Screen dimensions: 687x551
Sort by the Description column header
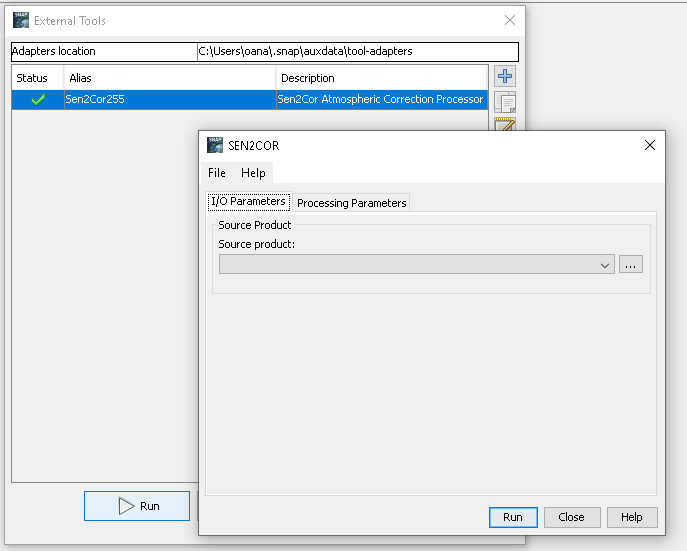(x=382, y=78)
